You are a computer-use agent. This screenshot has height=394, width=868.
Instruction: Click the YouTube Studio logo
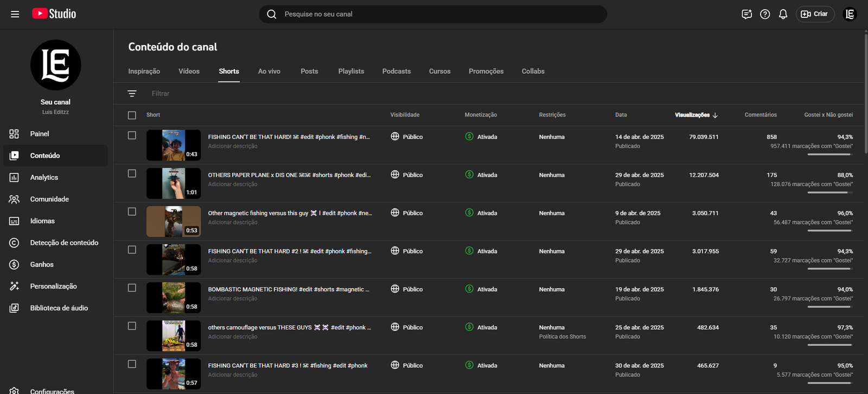click(54, 14)
